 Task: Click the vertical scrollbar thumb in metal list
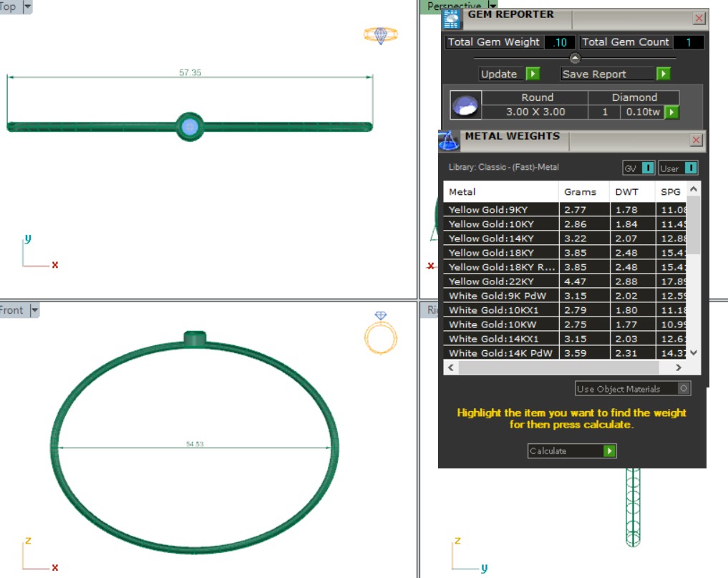(x=693, y=225)
